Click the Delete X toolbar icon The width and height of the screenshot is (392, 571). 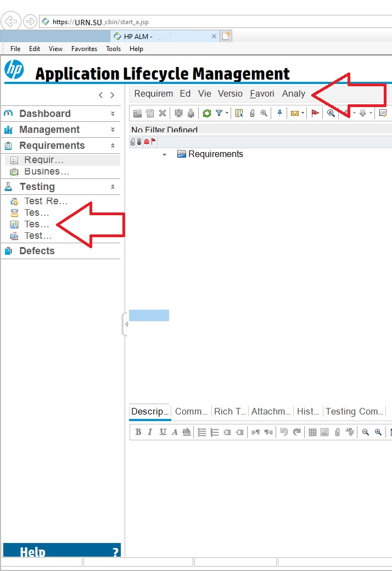[x=163, y=113]
